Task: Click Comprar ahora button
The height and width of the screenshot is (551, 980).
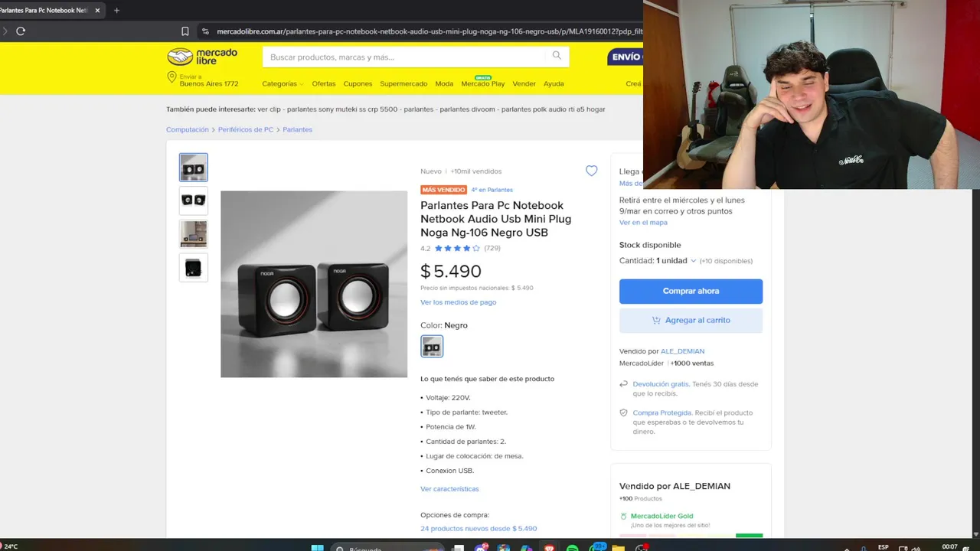Action: coord(691,291)
